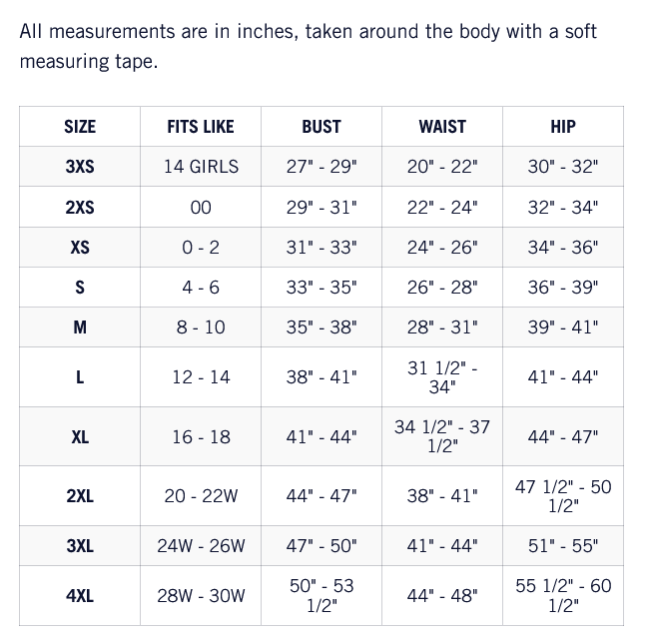The width and height of the screenshot is (646, 644).
Task: Click the 14 GIRLS fits-like cell
Action: tap(201, 167)
